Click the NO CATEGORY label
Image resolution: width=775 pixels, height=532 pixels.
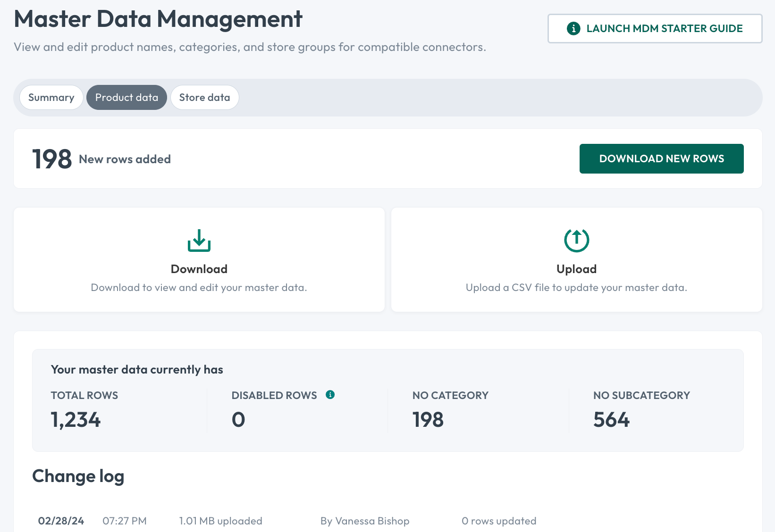tap(450, 395)
